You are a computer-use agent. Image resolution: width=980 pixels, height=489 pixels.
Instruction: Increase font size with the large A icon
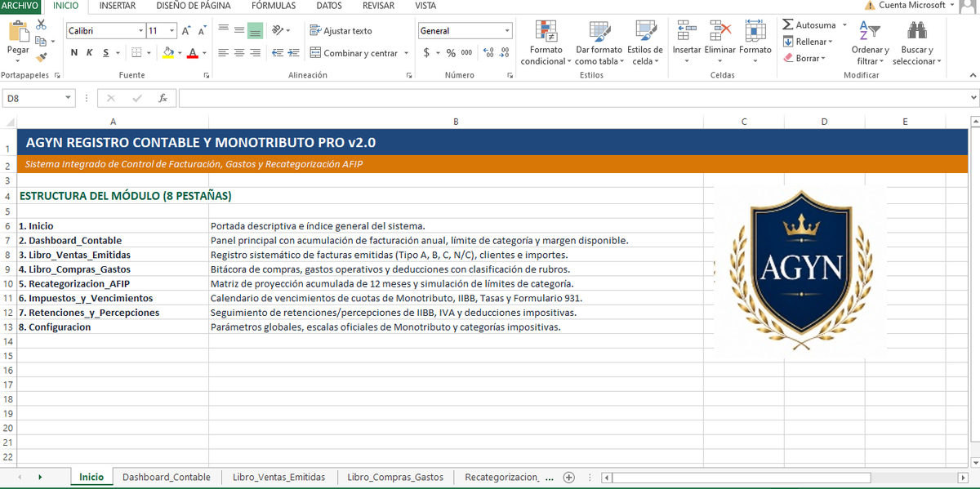click(186, 31)
